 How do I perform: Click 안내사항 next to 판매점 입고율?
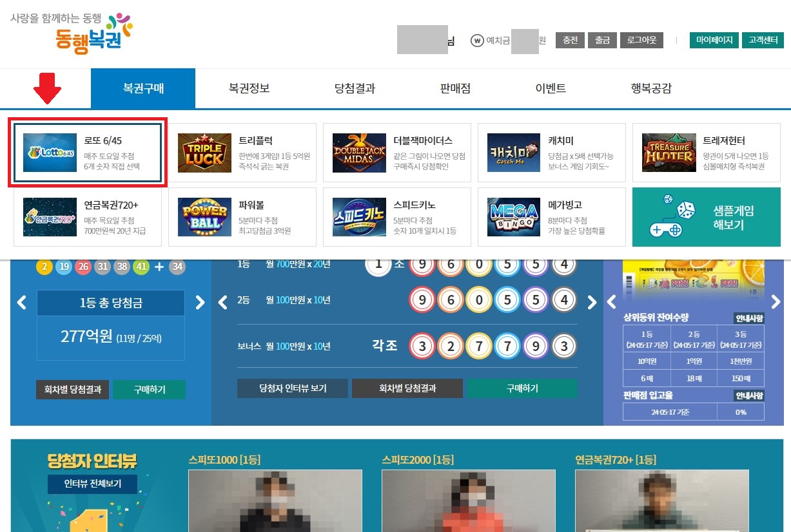pos(749,395)
